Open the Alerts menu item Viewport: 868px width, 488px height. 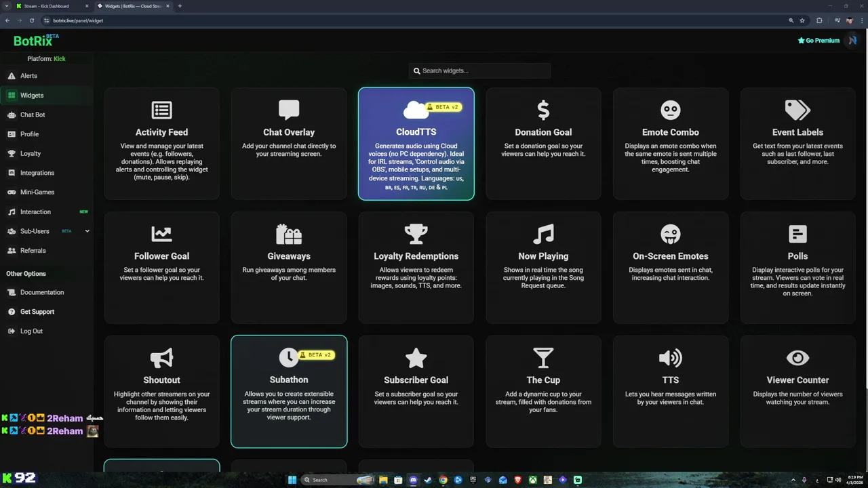[x=47, y=76]
